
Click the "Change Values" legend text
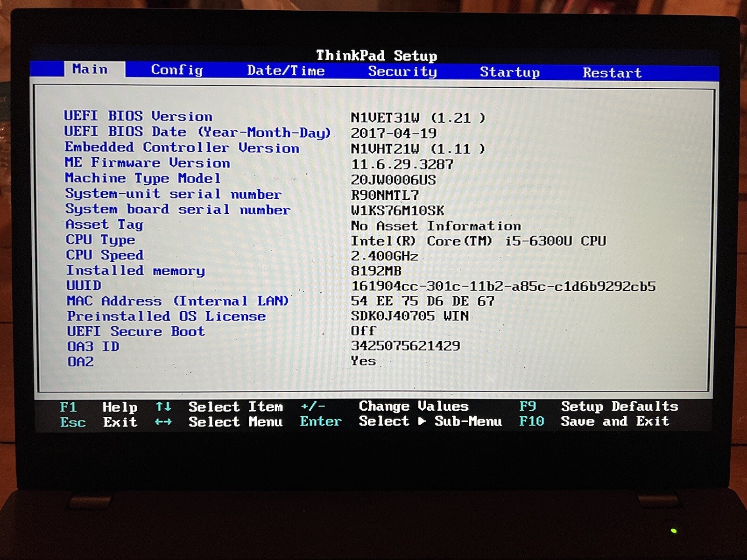click(x=414, y=406)
